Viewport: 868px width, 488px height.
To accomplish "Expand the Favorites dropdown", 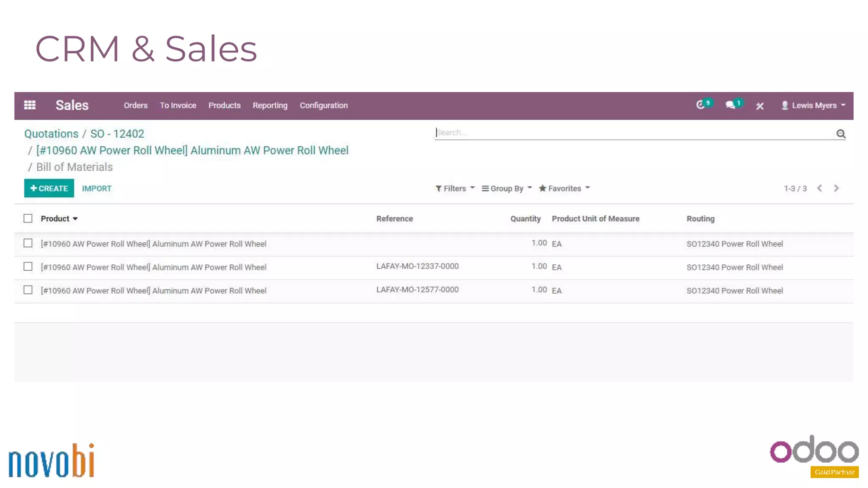I will 564,189.
